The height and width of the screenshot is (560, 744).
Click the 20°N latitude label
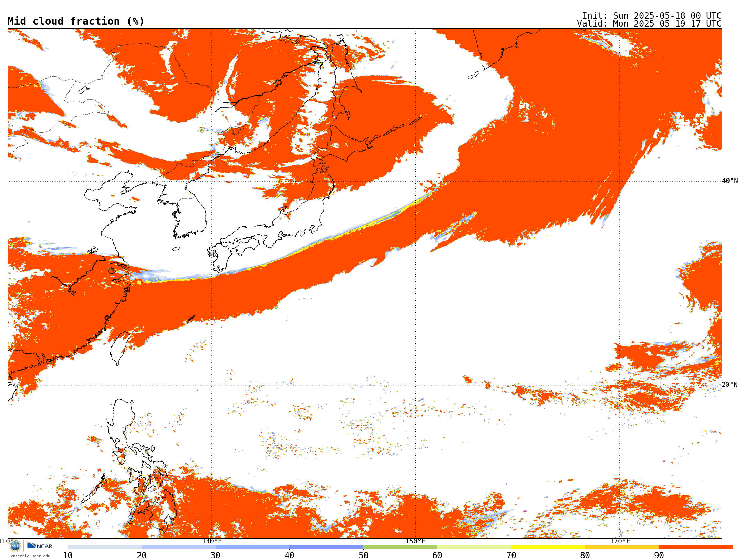730,385
